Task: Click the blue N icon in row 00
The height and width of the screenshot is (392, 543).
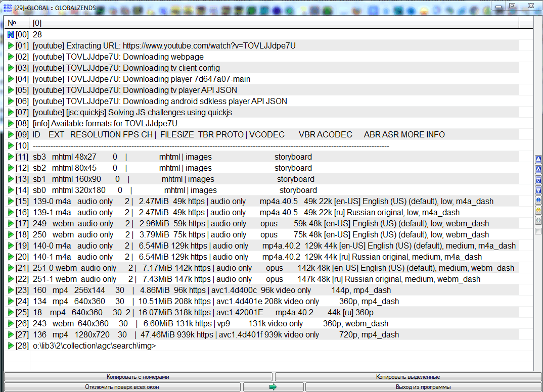Action: click(11, 34)
